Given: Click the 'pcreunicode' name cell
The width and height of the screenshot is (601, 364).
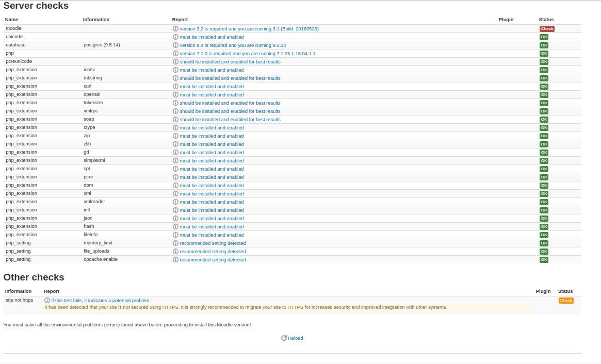Looking at the screenshot, I should click(x=19, y=61).
